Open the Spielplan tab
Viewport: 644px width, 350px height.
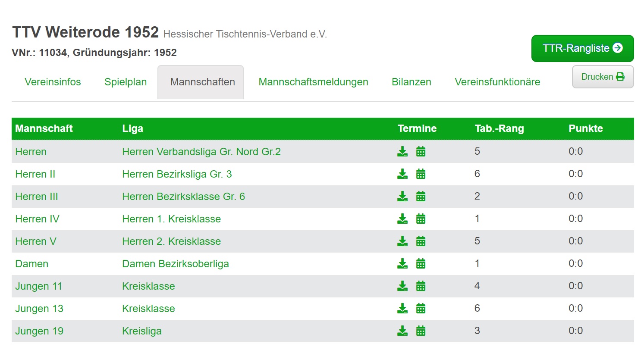(x=126, y=82)
